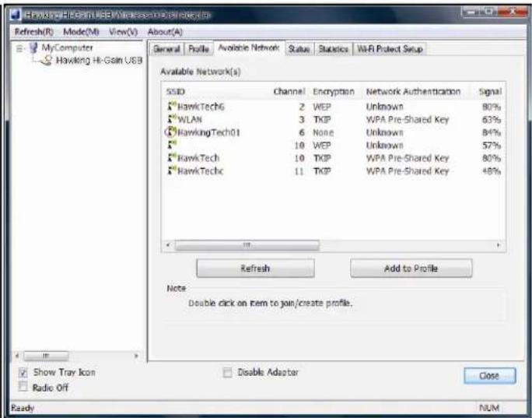This screenshot has height=418, width=532.
Task: Click the channel 11 cell of HawkTechc
Action: pyautogui.click(x=299, y=171)
